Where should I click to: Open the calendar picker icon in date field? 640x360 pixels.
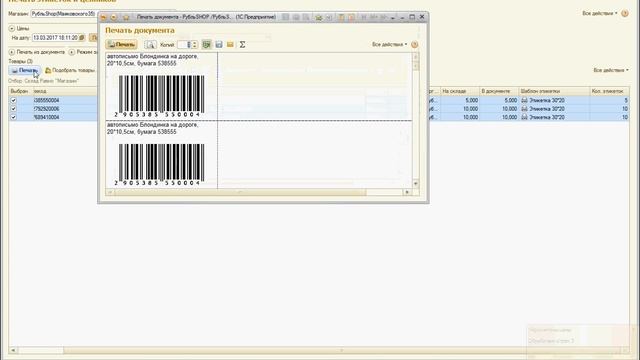pos(82,38)
